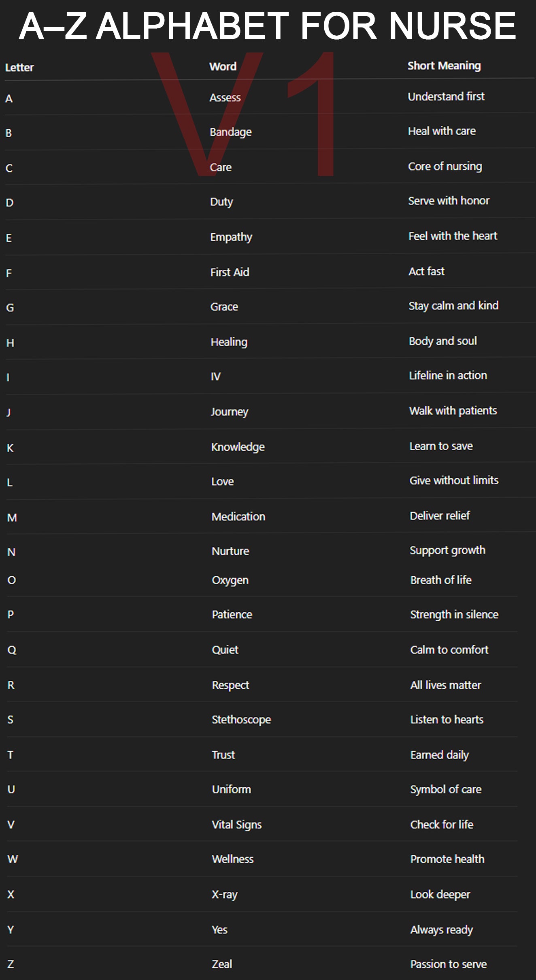Click the "Short Meaning" column header
Screen dimensions: 536x980
point(444,66)
